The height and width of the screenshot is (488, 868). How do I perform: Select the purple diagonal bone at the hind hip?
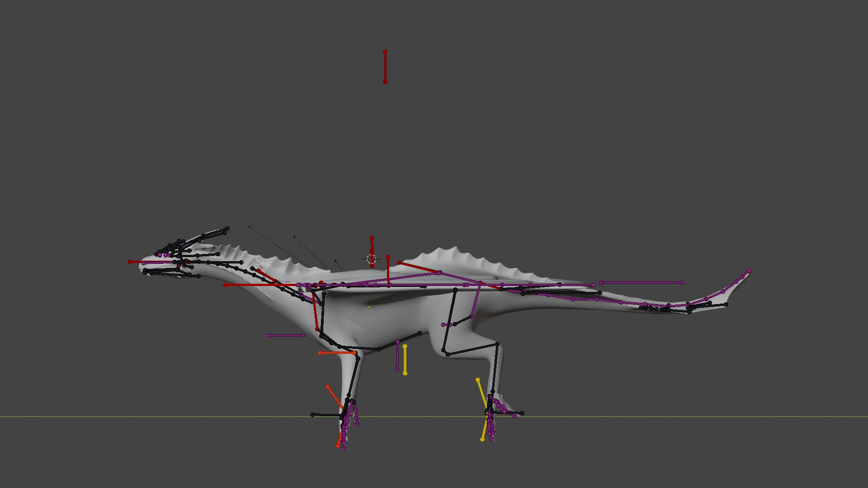click(x=476, y=300)
